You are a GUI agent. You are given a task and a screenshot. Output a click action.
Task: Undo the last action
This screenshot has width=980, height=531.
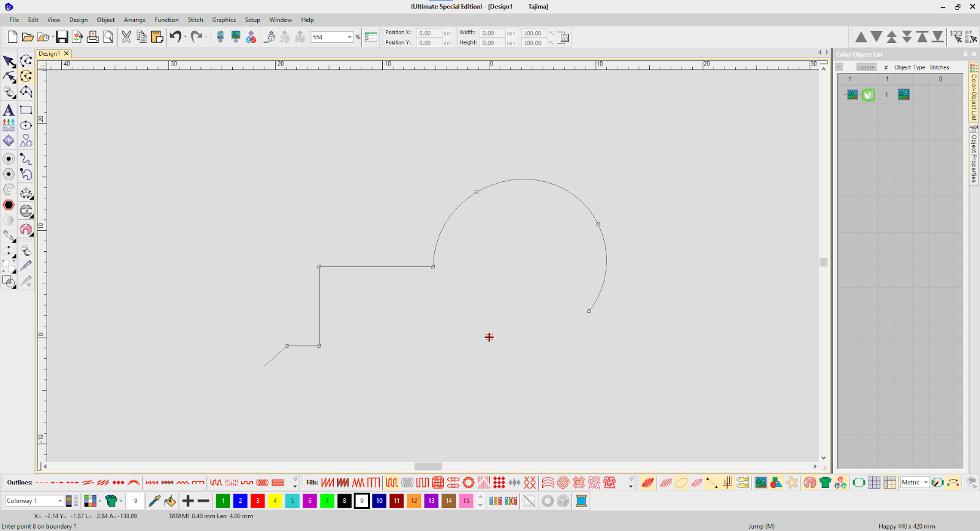(175, 37)
